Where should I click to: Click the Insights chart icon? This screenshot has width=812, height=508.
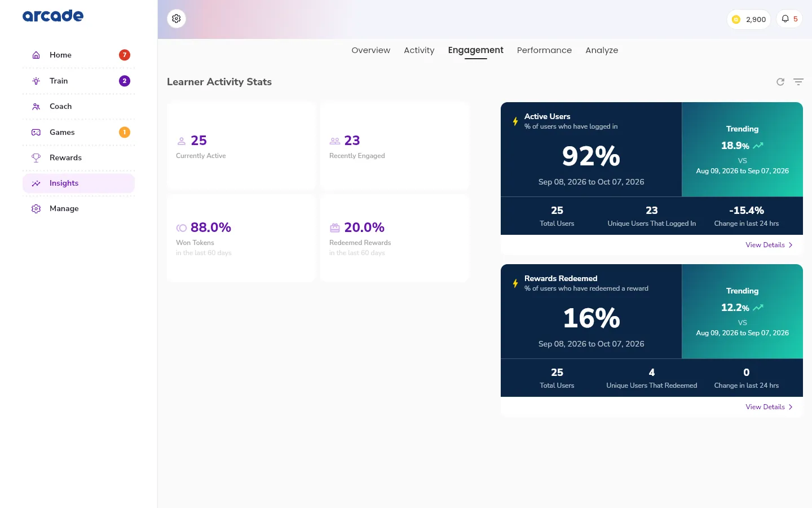(36, 183)
